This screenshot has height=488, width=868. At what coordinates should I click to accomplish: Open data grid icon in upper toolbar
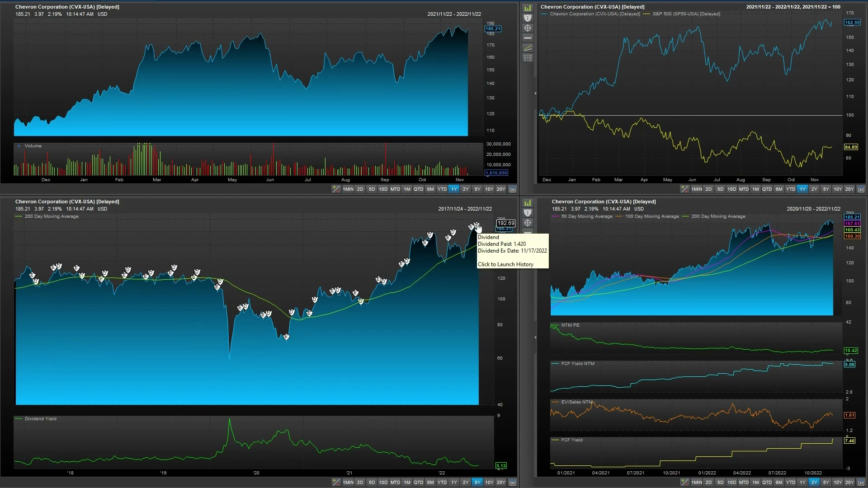(528, 58)
